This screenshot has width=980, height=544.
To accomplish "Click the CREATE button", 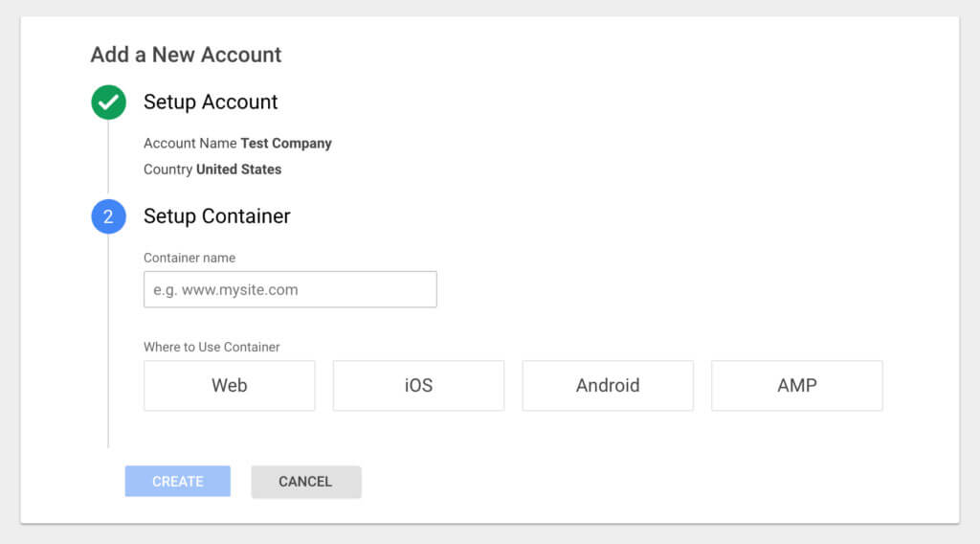I will pos(177,482).
